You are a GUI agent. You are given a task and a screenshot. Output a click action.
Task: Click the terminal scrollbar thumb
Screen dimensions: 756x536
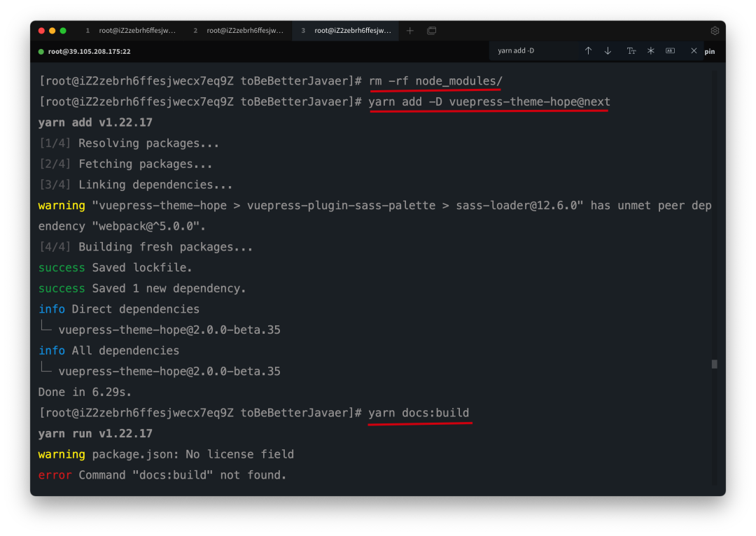pos(715,364)
